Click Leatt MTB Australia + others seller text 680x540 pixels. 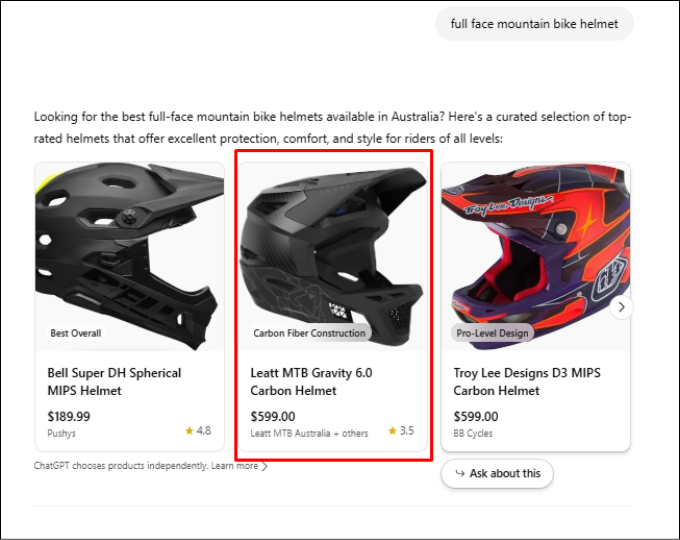309,434
